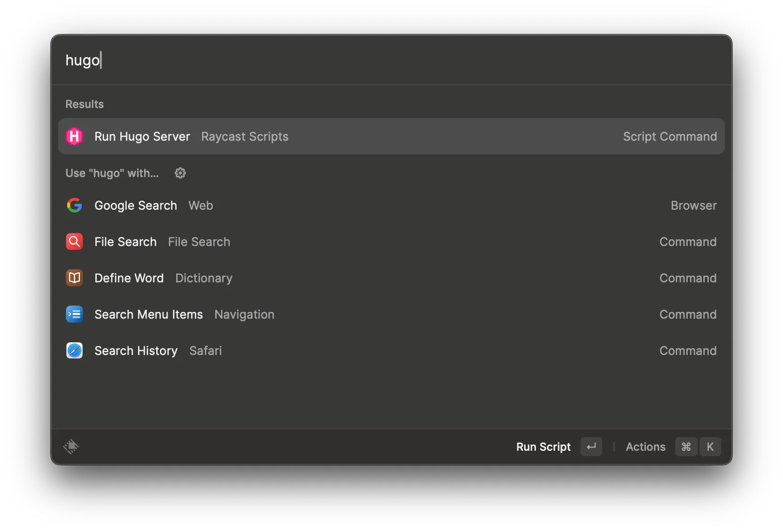The height and width of the screenshot is (532, 783).
Task: Click the brown Dictionary book icon
Action: [x=74, y=278]
